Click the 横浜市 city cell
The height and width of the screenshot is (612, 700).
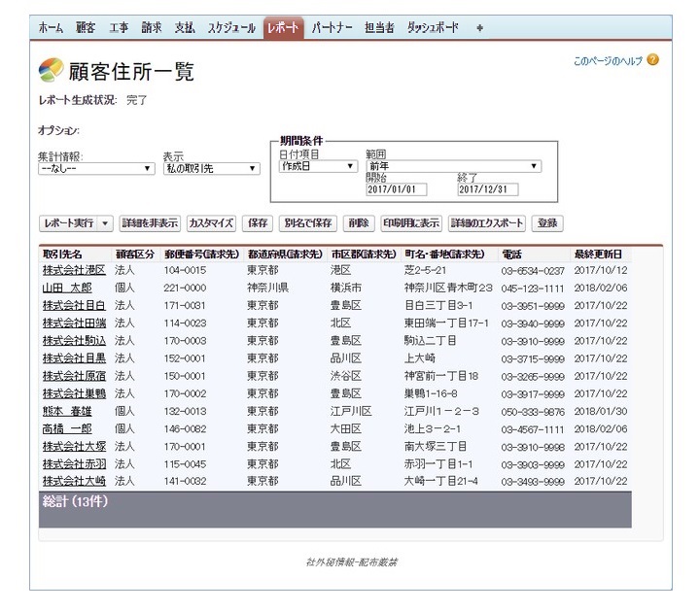pyautogui.click(x=346, y=288)
